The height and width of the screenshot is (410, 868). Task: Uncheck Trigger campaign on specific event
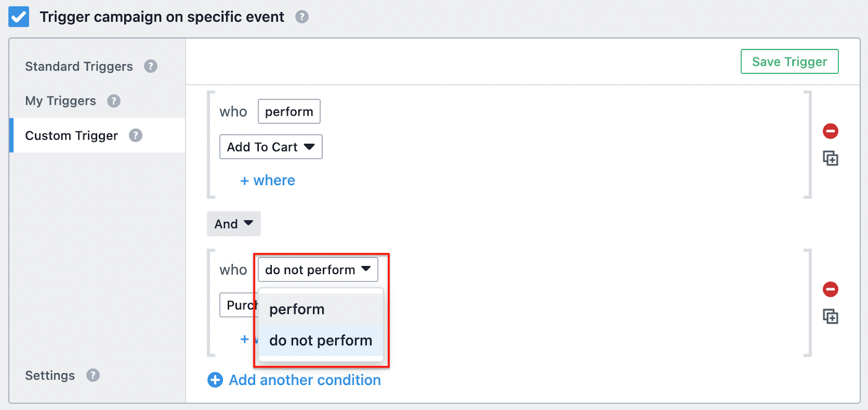(19, 17)
